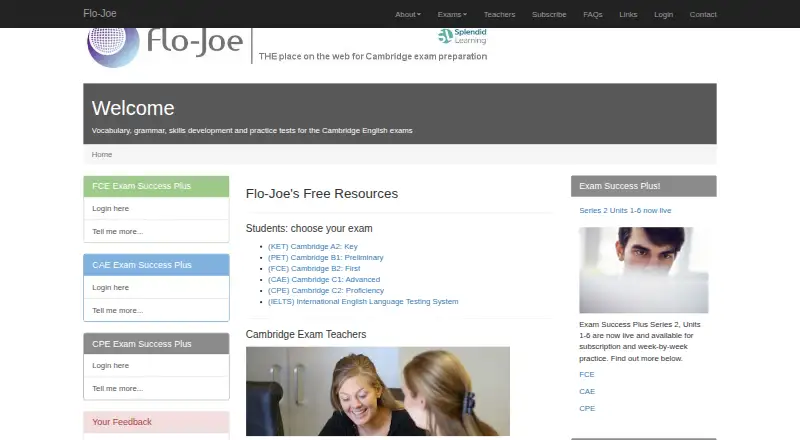This screenshot has width=800, height=440.
Task: Expand the Exams dropdown menu
Action: pyautogui.click(x=452, y=14)
